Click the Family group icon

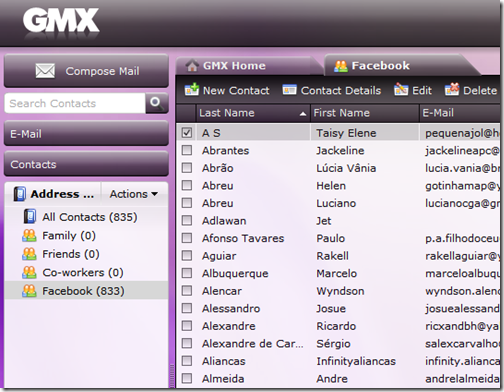[x=29, y=235]
